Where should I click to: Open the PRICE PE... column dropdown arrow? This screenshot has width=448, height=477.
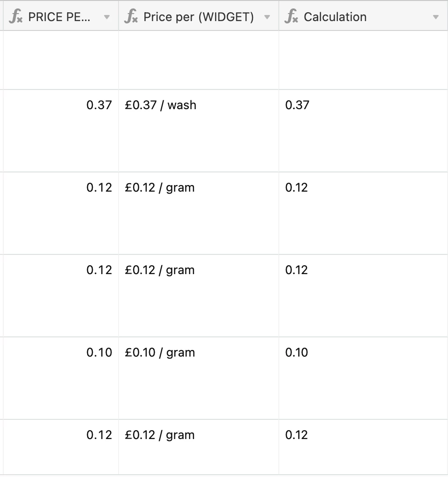pos(107,17)
